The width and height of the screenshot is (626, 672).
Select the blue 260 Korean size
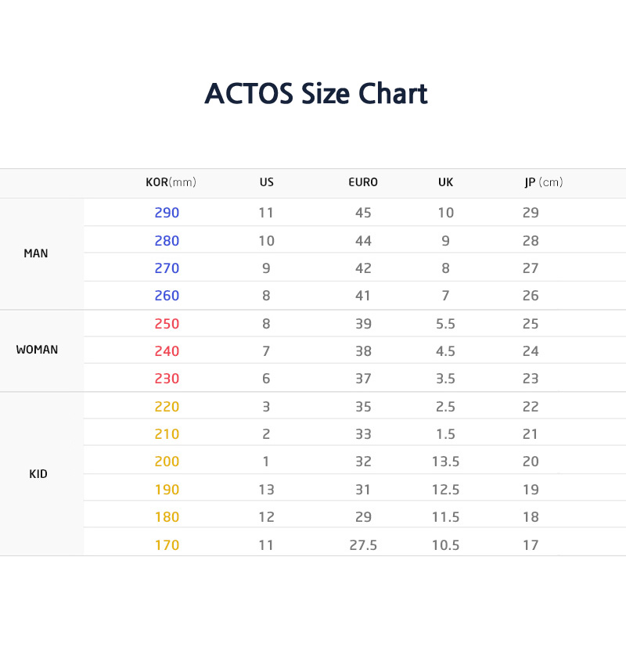click(167, 296)
